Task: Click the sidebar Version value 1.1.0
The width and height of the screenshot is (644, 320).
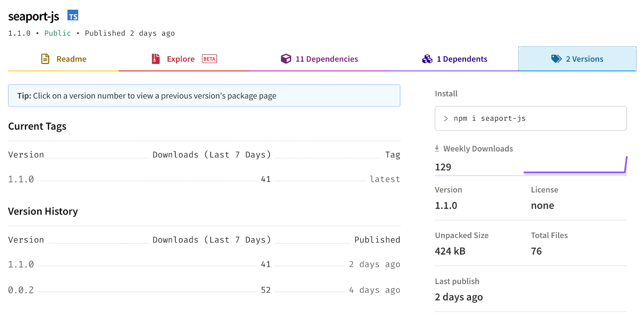Action: point(446,205)
